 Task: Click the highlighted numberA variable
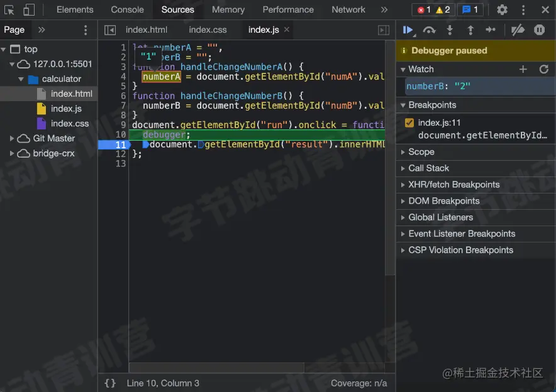(x=162, y=77)
